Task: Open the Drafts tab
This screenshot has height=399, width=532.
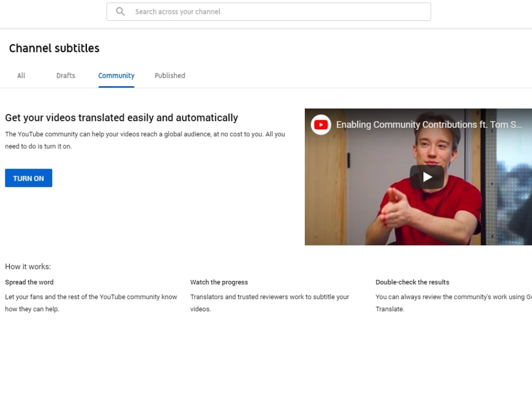Action: point(65,76)
